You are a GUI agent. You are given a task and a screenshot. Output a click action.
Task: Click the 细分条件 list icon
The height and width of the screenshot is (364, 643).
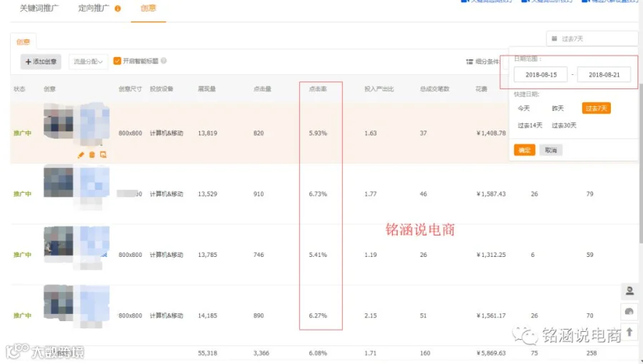[469, 62]
